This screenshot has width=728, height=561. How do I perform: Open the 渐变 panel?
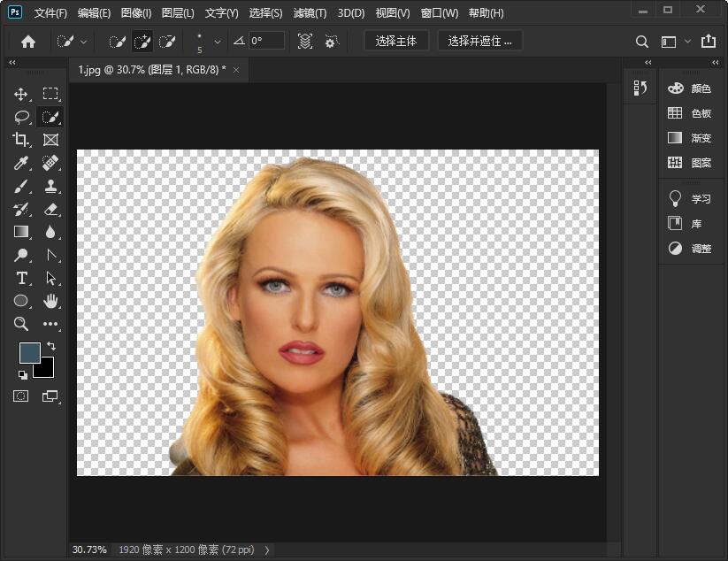click(x=689, y=138)
